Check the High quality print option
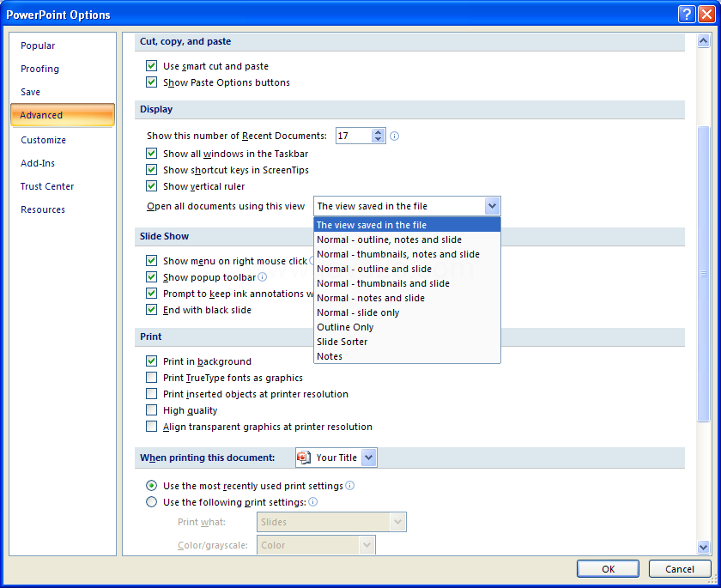This screenshot has height=588, width=721. click(x=151, y=410)
